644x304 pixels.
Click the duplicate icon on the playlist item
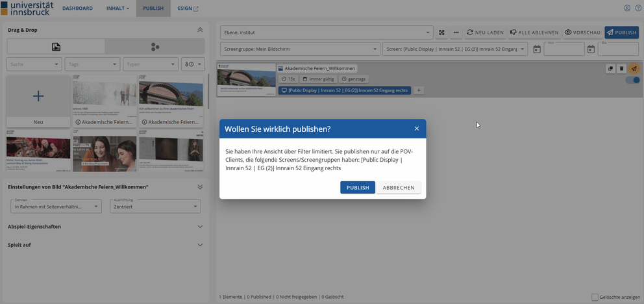pos(610,69)
